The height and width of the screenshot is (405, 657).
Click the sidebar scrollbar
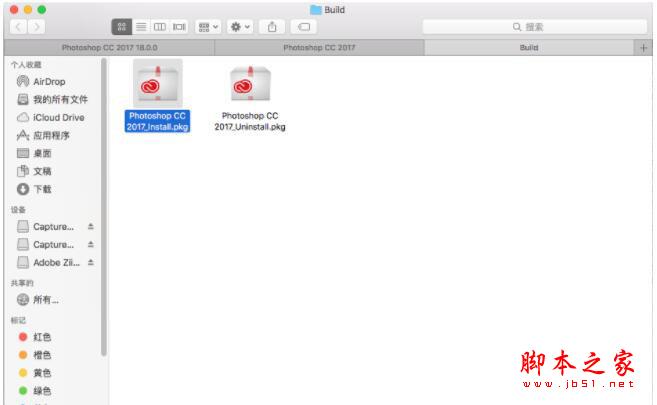(103, 207)
